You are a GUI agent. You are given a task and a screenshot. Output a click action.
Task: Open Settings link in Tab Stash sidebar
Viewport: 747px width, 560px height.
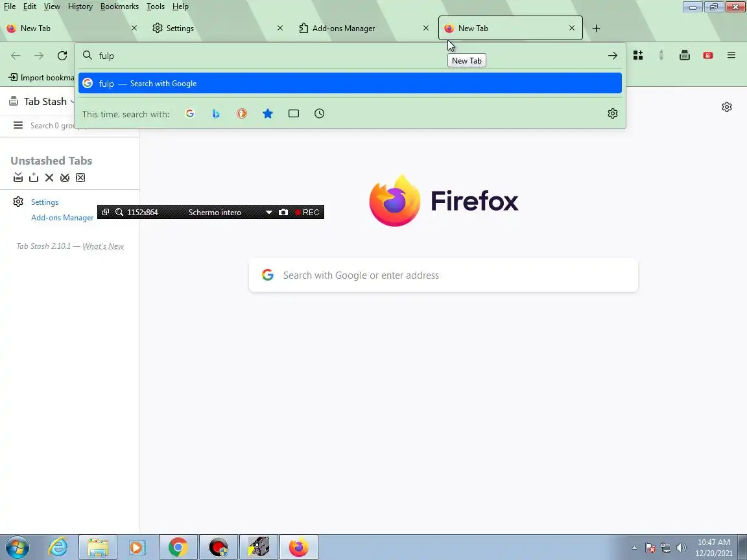point(45,202)
